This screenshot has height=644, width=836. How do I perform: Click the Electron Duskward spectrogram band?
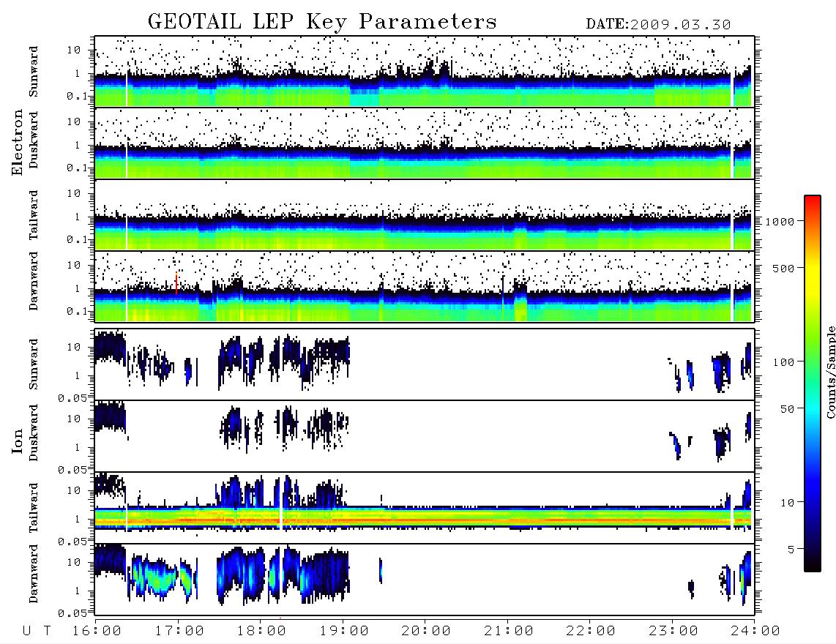tap(425, 161)
